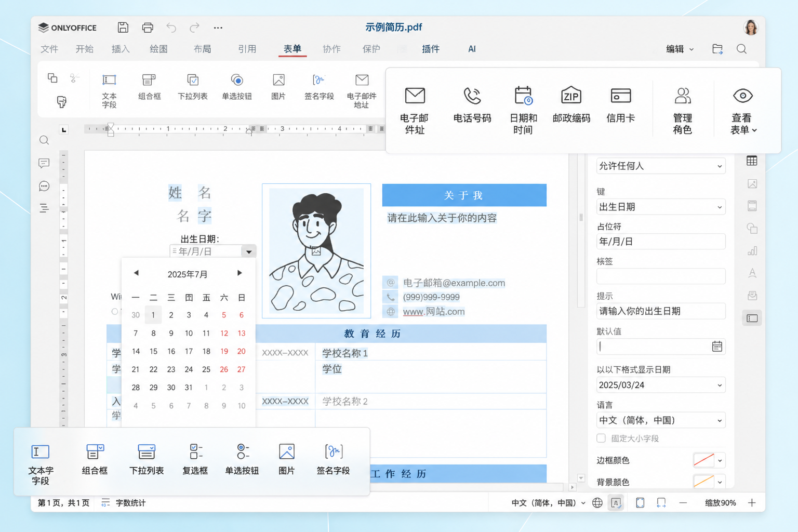Screen dimensions: 798x532
Task: Insert a 单选按钮 from the ribbon
Action: coord(237,86)
